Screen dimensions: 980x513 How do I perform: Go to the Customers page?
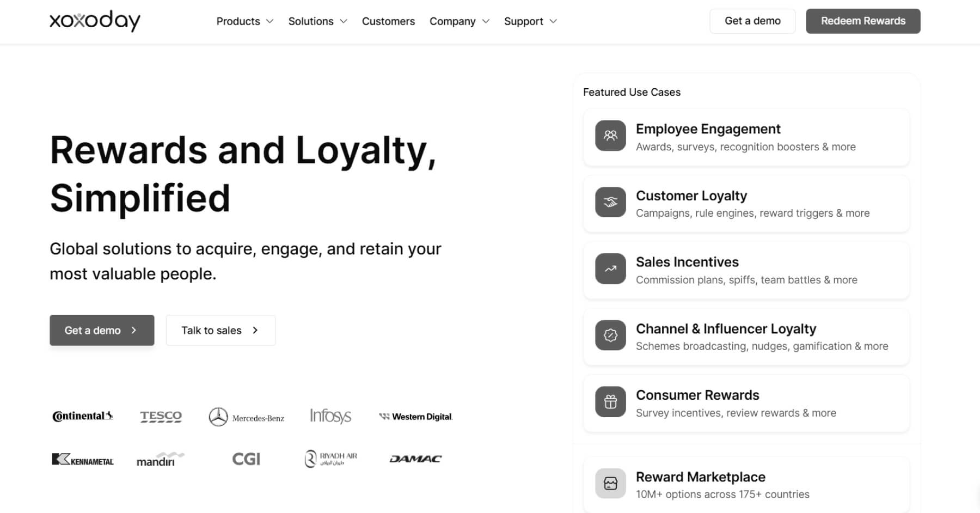388,21
